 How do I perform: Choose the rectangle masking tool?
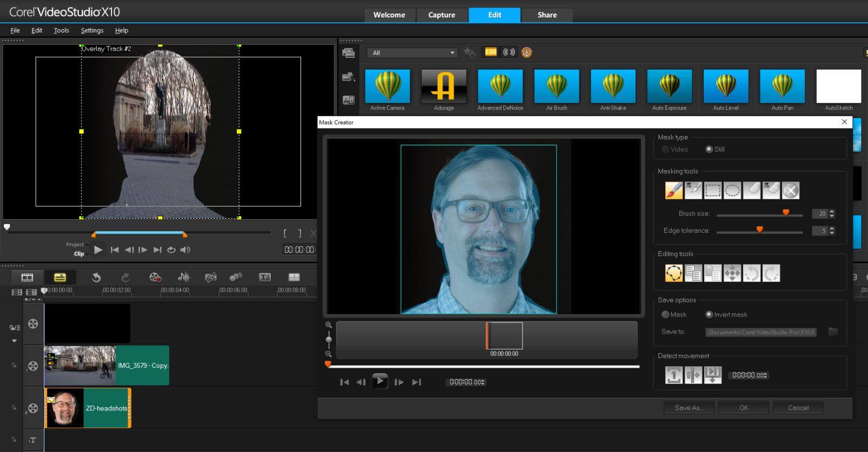[x=712, y=190]
